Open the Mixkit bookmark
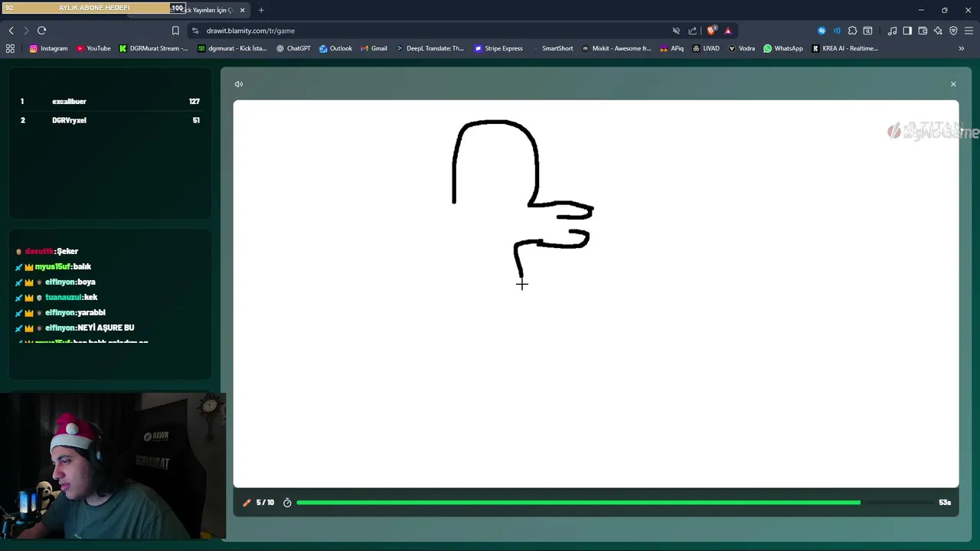The width and height of the screenshot is (980, 551). click(616, 48)
